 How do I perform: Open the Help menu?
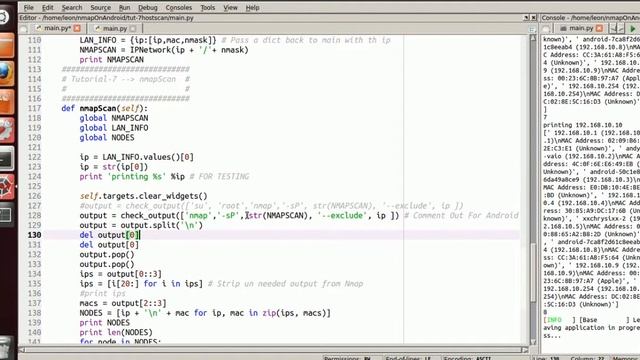[252, 7]
